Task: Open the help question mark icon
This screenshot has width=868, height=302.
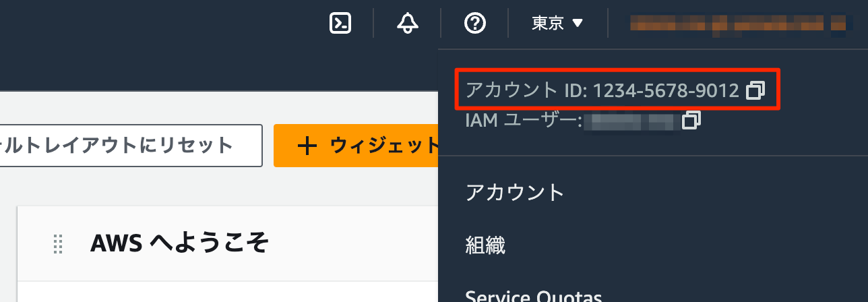Action: pos(475,23)
